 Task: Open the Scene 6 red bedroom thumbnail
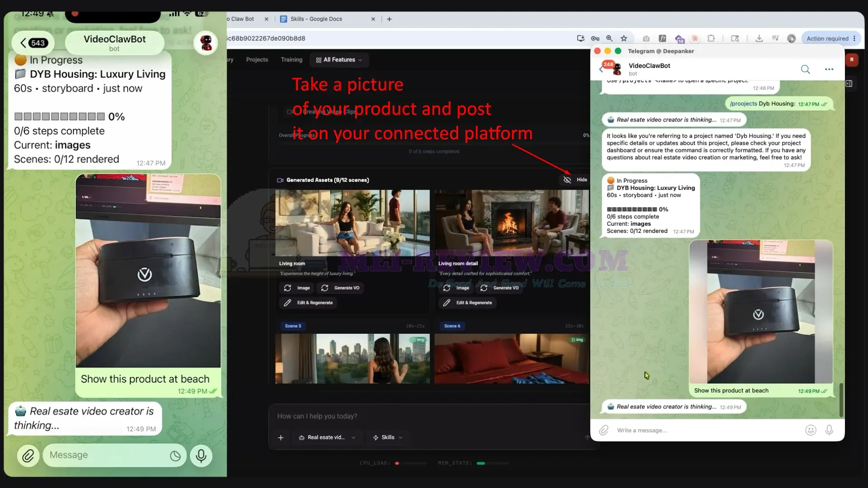tap(512, 359)
